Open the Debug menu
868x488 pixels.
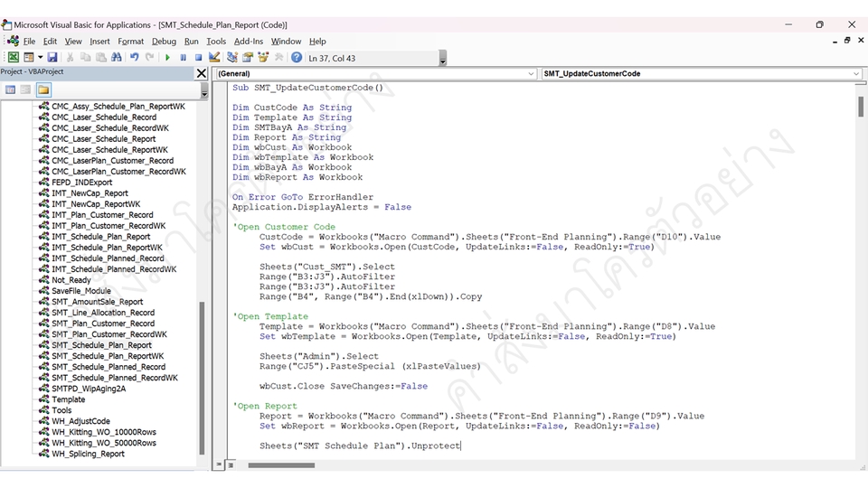pyautogui.click(x=164, y=42)
